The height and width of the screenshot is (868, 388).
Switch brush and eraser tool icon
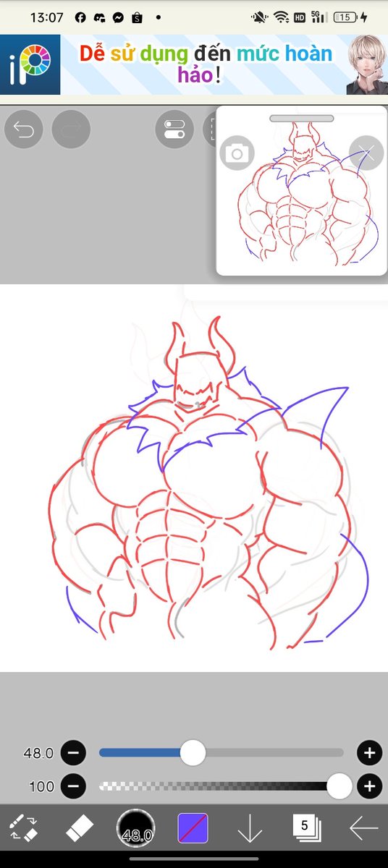[22, 828]
